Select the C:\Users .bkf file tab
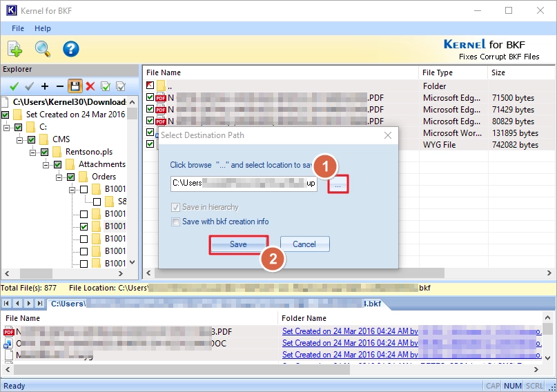This screenshot has width=557, height=392. tap(216, 304)
